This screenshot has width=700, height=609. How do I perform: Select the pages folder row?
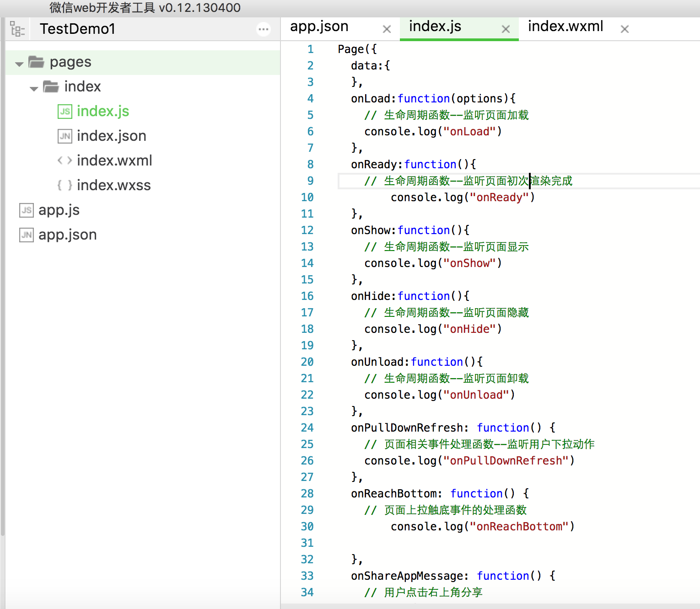(x=143, y=62)
